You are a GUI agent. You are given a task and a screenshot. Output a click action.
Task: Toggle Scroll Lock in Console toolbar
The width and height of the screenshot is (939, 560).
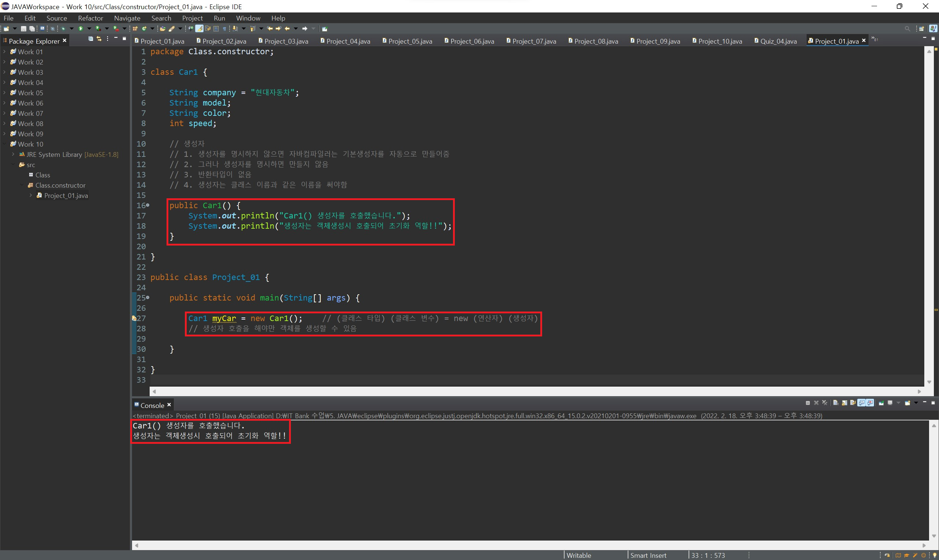click(845, 403)
